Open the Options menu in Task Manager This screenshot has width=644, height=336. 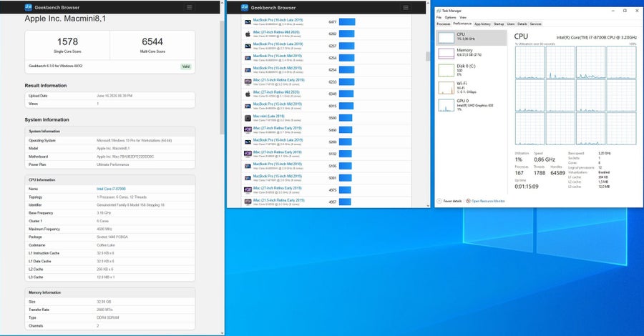(450, 18)
